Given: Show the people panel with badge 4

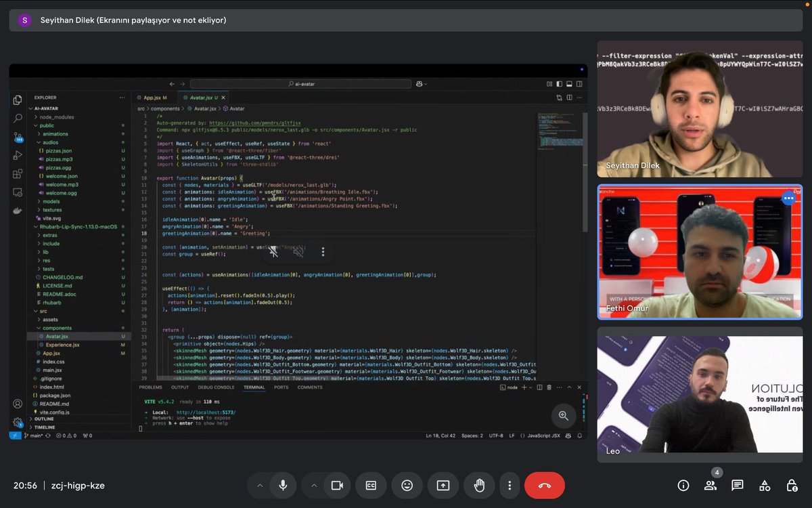Looking at the screenshot, I should pos(710,485).
